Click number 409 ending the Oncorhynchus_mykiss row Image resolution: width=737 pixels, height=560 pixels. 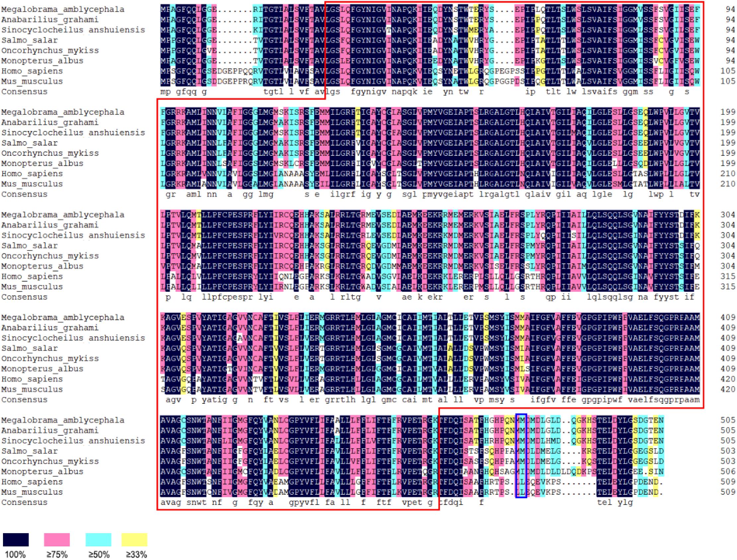click(x=728, y=359)
